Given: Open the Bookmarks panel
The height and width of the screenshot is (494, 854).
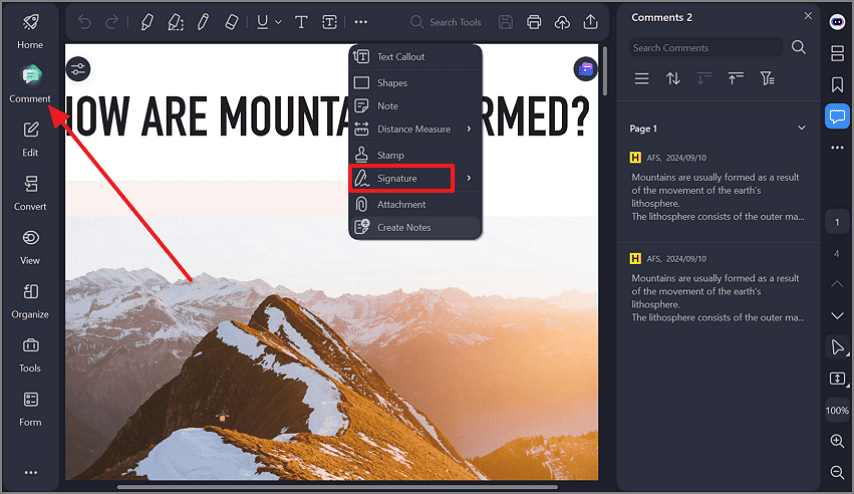Looking at the screenshot, I should [x=837, y=84].
